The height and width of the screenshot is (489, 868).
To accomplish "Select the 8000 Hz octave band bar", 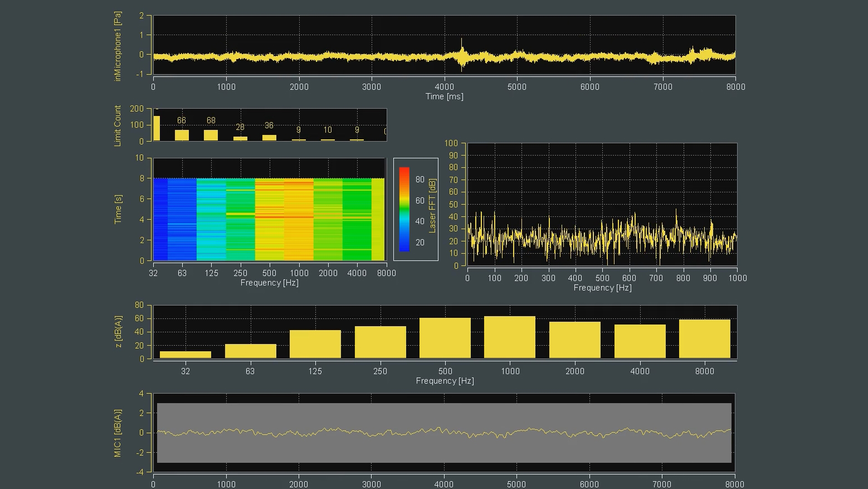I will click(705, 338).
